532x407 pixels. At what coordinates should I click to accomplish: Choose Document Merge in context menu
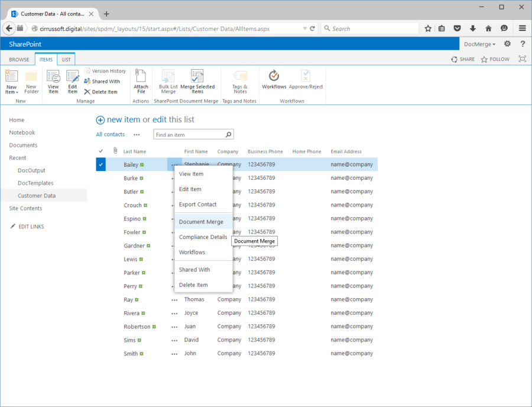pyautogui.click(x=203, y=222)
